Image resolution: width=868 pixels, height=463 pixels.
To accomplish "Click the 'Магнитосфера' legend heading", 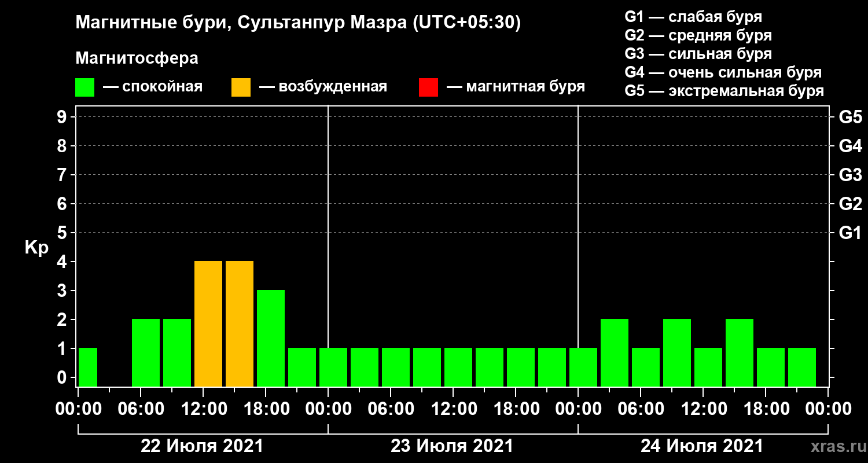I will point(137,58).
